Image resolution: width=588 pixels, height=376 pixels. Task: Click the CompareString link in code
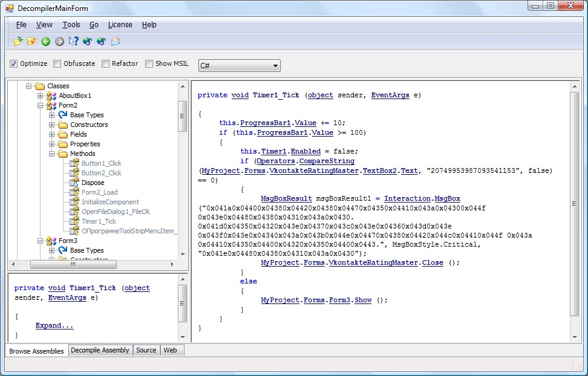pos(327,161)
